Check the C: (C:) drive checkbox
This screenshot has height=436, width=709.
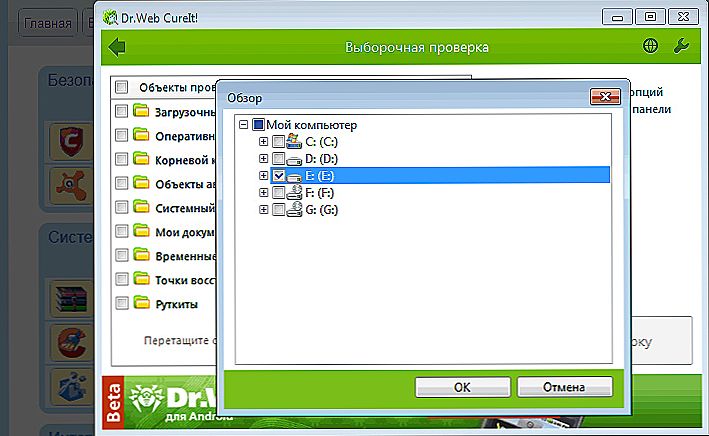(279, 142)
